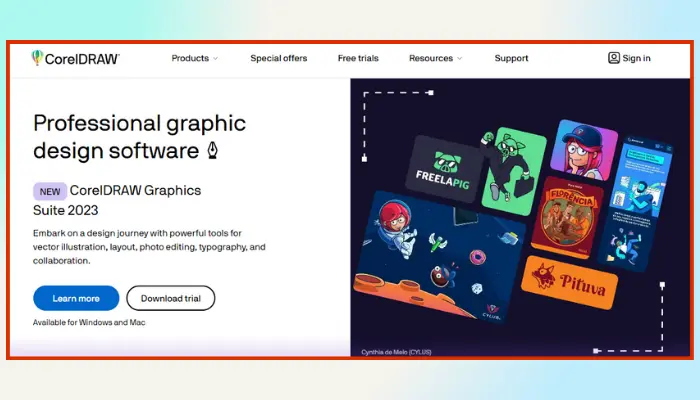This screenshot has width=700, height=400.
Task: Click the Download trial button
Action: (171, 298)
